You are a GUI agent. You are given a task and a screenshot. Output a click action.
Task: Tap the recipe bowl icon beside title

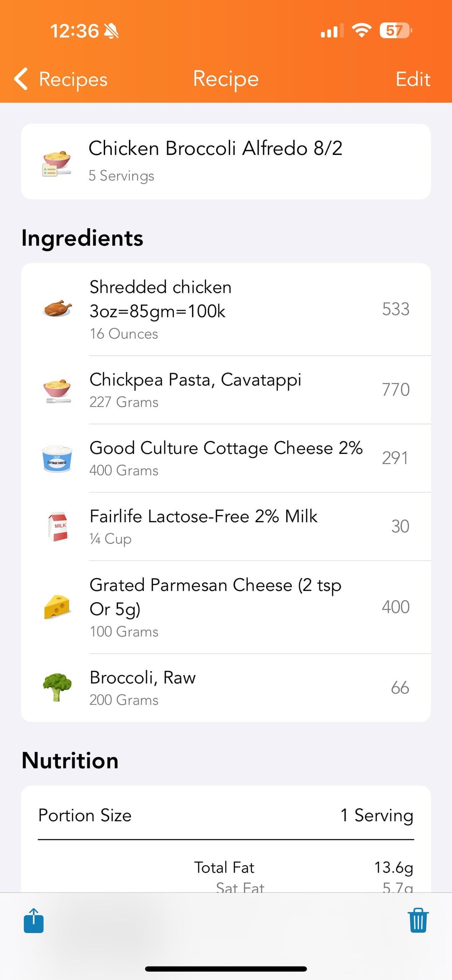pos(57,163)
